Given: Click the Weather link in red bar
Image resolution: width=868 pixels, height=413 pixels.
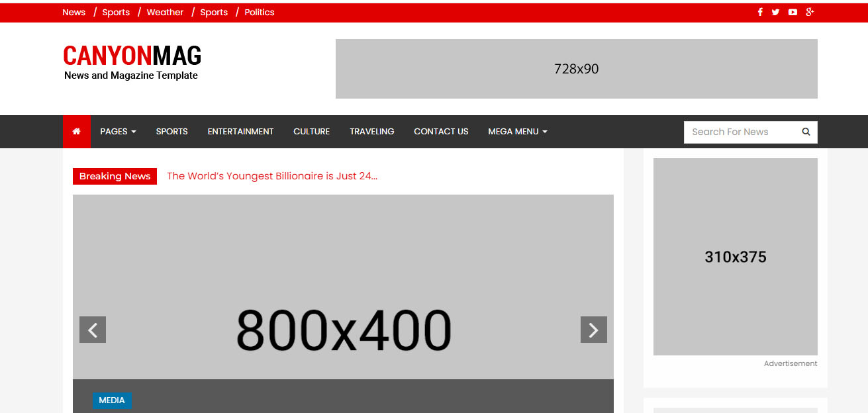Looking at the screenshot, I should point(165,12).
